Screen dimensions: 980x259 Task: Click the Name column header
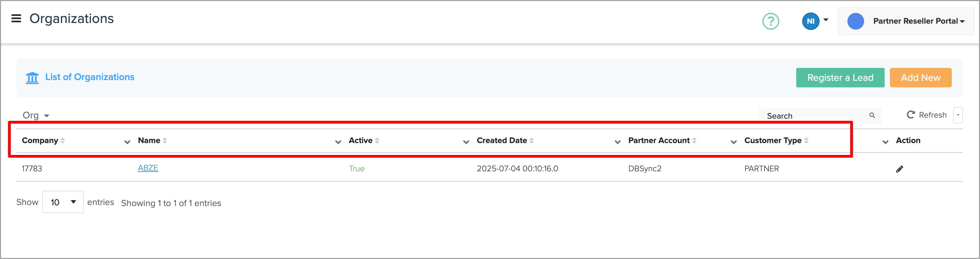(x=149, y=141)
